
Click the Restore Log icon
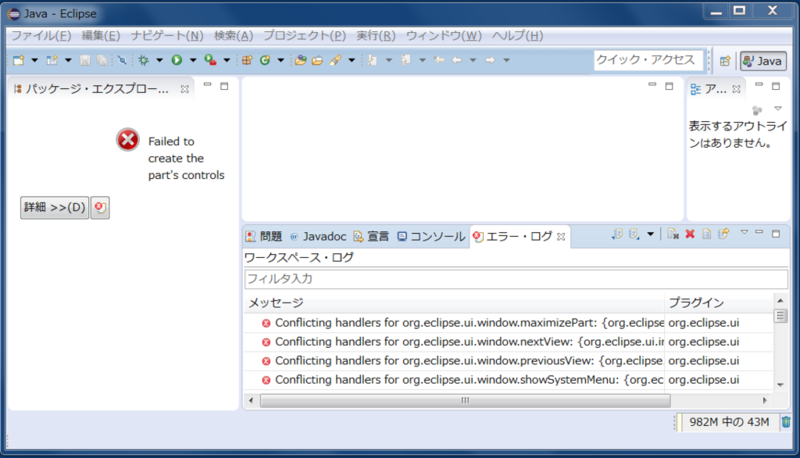tap(723, 234)
